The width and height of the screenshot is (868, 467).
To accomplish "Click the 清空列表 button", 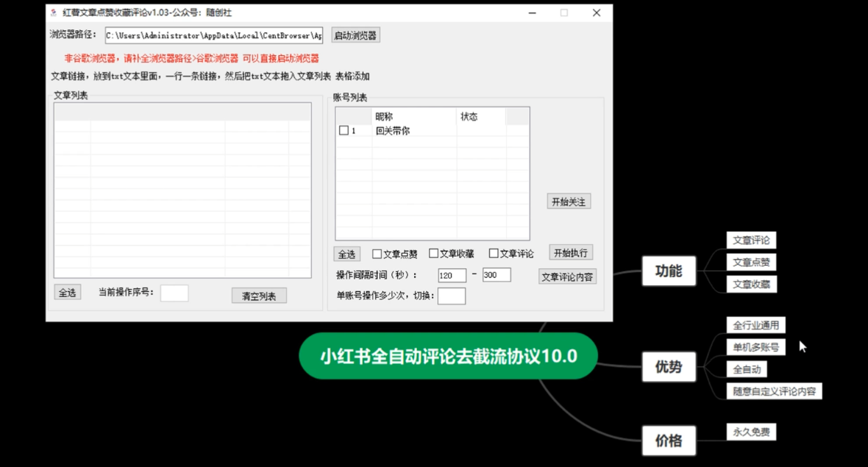I will coord(259,296).
